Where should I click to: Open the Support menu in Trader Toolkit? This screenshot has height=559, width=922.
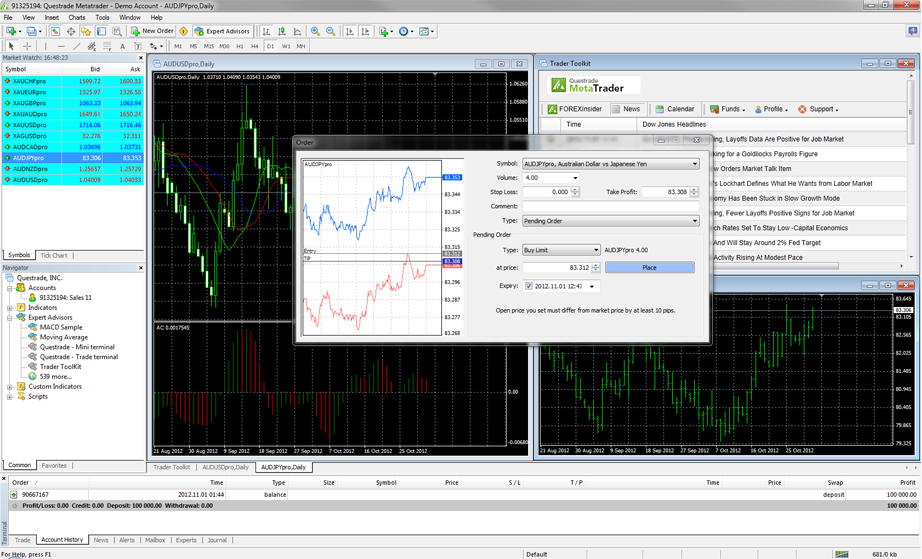[x=818, y=109]
